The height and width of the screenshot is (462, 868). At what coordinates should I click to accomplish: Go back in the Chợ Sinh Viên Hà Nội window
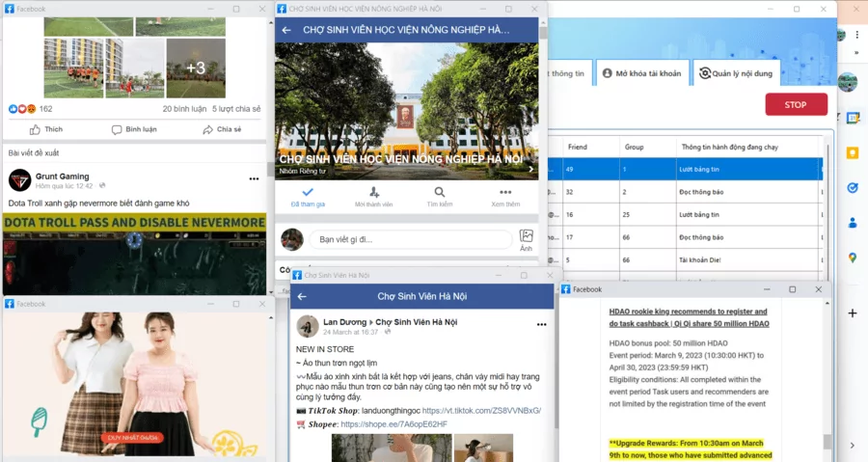point(302,296)
